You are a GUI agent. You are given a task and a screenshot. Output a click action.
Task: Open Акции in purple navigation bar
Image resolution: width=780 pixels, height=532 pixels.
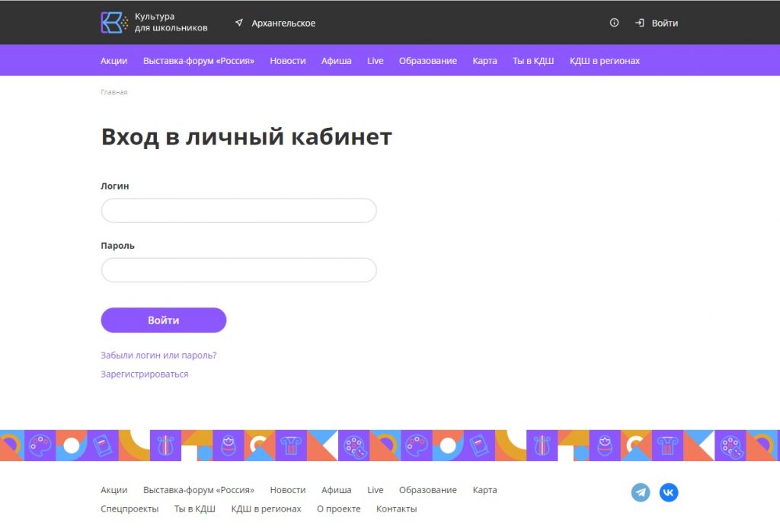tap(113, 61)
